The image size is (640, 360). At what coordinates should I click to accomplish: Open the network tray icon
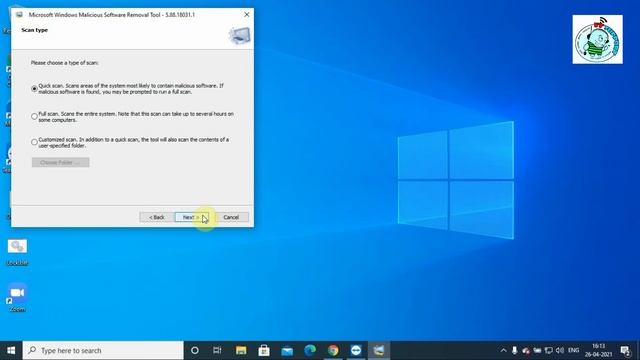tap(549, 350)
